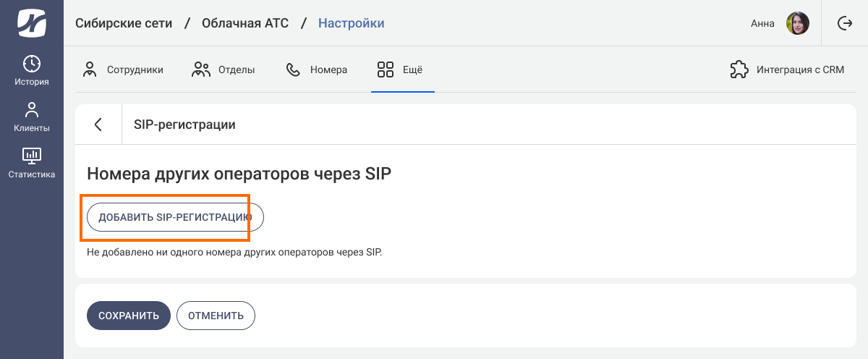
Task: Open the Номера tab
Action: (x=316, y=69)
